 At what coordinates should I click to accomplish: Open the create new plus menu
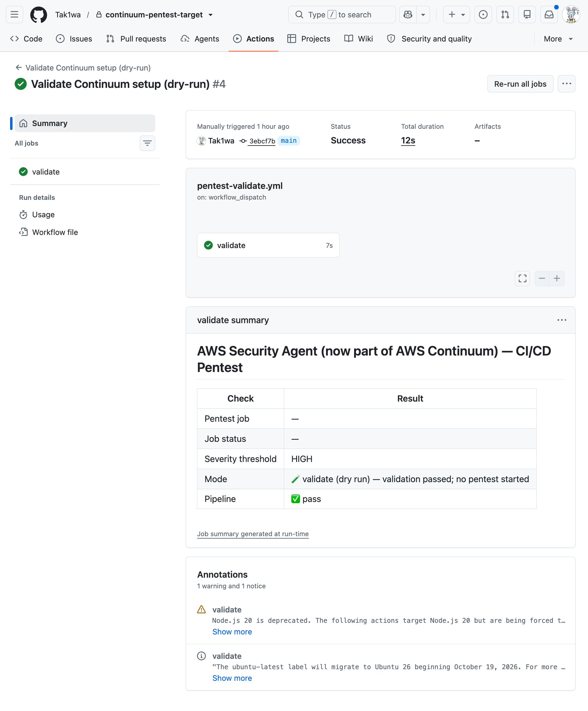456,15
